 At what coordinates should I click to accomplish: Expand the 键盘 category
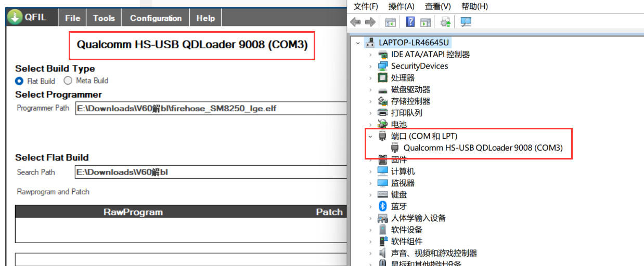[x=370, y=195]
